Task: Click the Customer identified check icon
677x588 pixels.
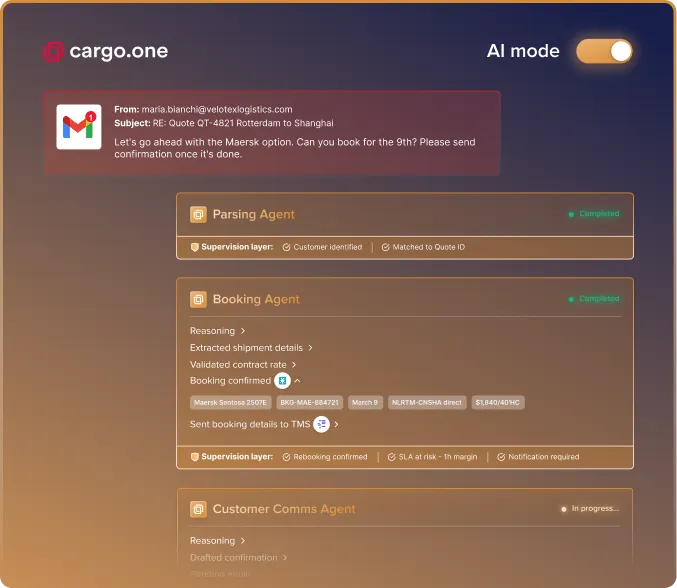Action: pos(286,247)
